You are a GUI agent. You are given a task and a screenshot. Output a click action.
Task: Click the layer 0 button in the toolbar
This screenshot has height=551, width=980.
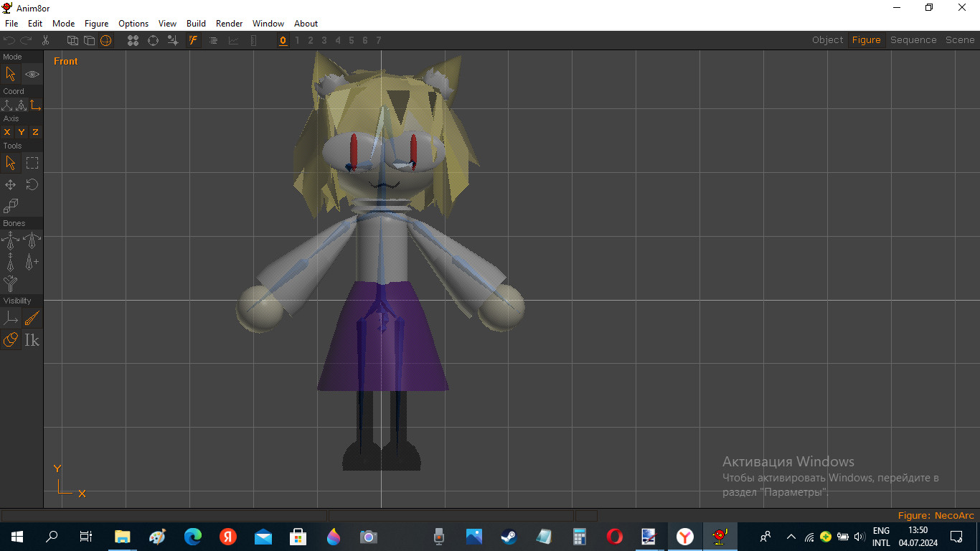tap(283, 40)
